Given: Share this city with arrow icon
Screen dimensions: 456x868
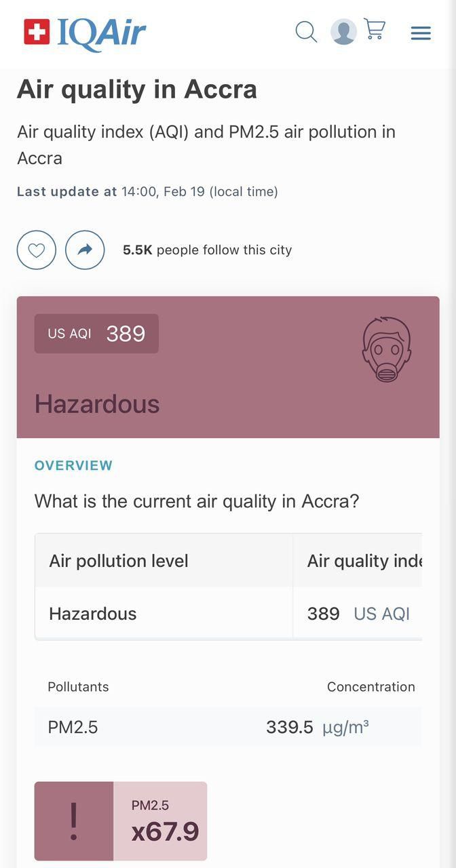Looking at the screenshot, I should click(x=85, y=250).
